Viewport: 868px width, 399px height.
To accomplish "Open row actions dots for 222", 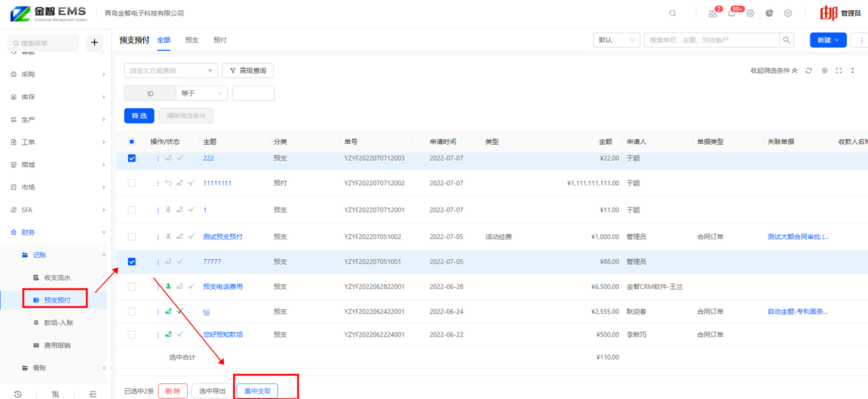I will pyautogui.click(x=158, y=158).
